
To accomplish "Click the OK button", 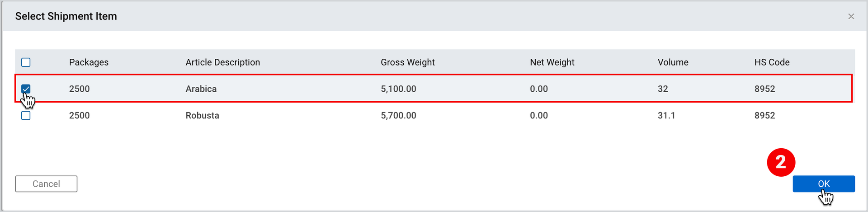I will click(823, 184).
